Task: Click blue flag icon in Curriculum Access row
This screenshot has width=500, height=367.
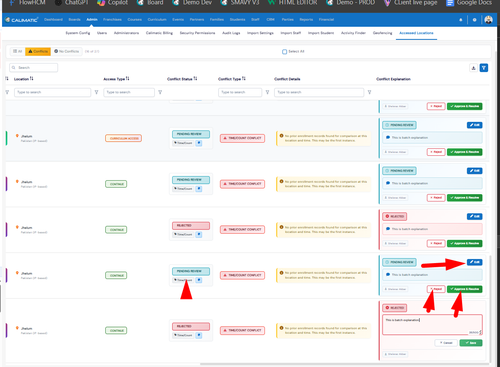Action: tap(199, 143)
